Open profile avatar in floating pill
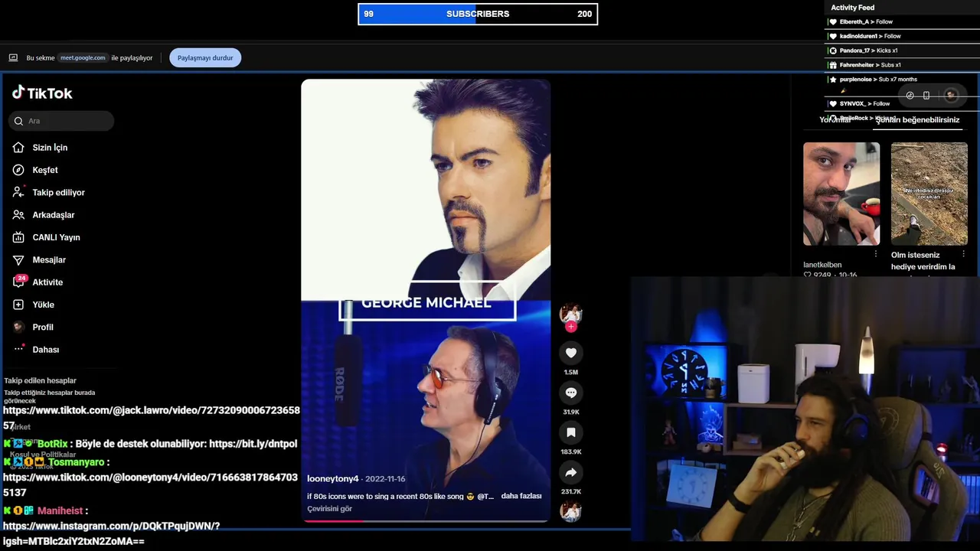The image size is (980, 551). click(951, 96)
